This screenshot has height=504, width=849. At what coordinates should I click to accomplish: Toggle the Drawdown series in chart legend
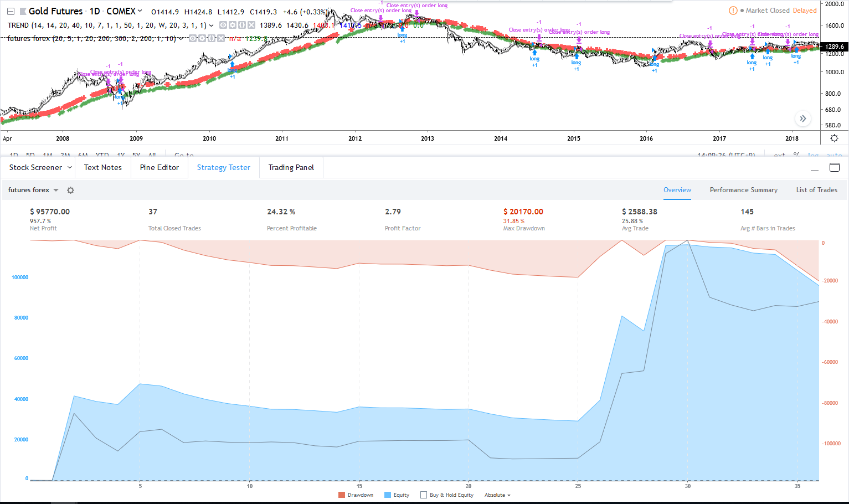[342, 495]
